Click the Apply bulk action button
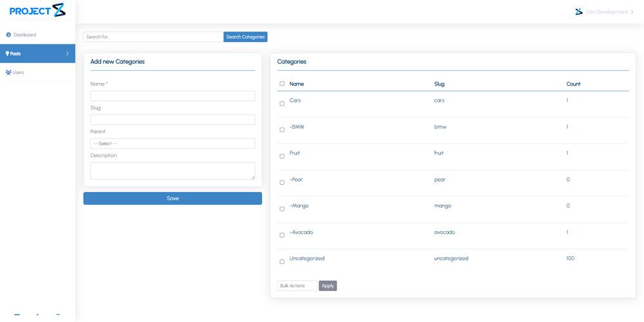This screenshot has height=322, width=644. [x=328, y=286]
